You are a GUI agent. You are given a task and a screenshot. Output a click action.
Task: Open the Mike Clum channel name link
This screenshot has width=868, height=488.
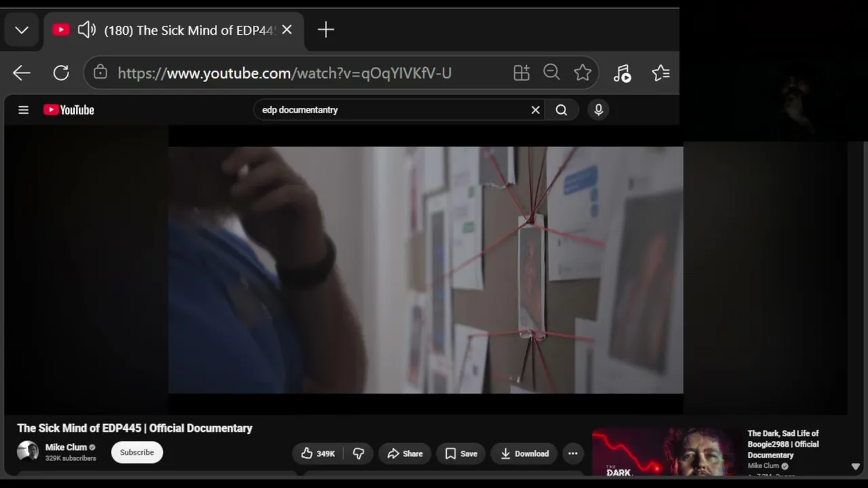[66, 447]
